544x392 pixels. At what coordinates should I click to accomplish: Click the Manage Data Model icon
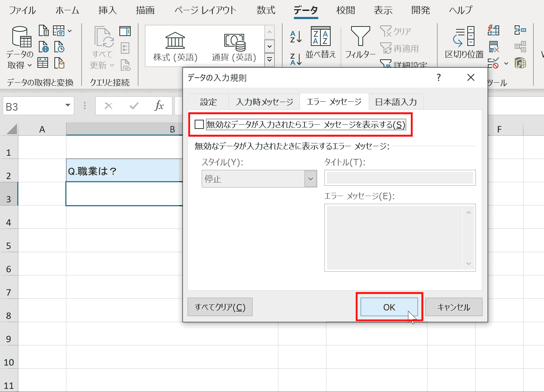(520, 63)
